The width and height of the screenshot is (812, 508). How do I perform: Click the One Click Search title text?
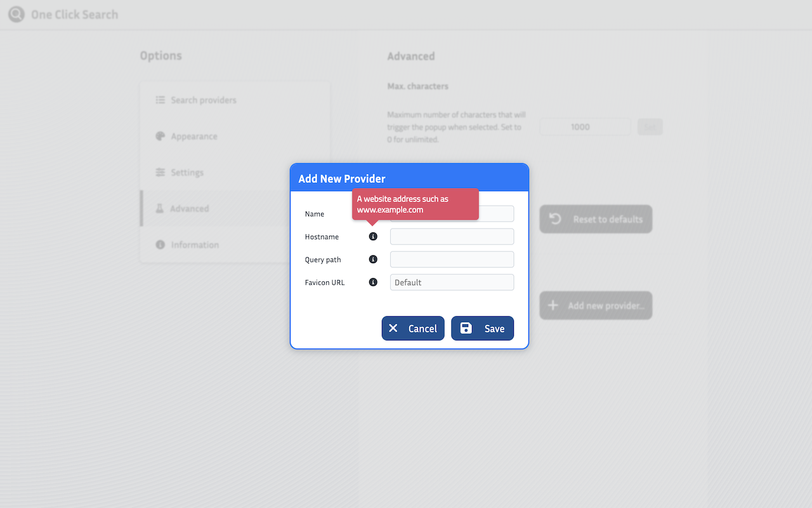pos(75,15)
